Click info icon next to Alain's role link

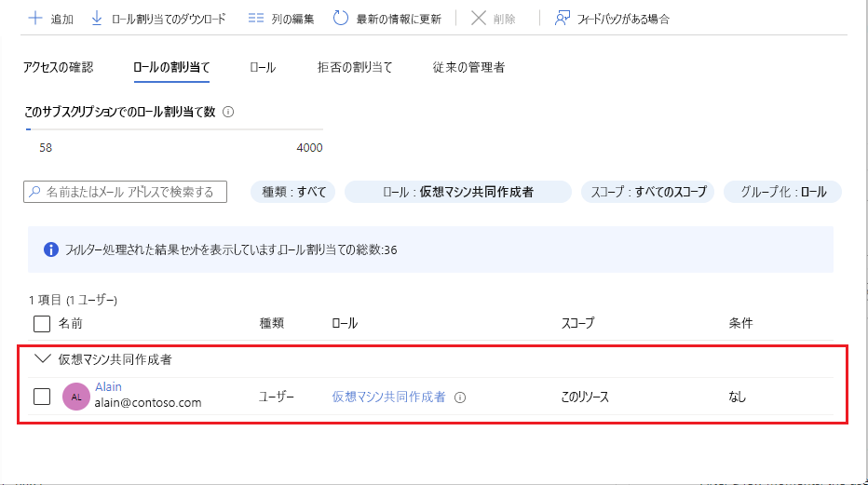[x=460, y=397]
